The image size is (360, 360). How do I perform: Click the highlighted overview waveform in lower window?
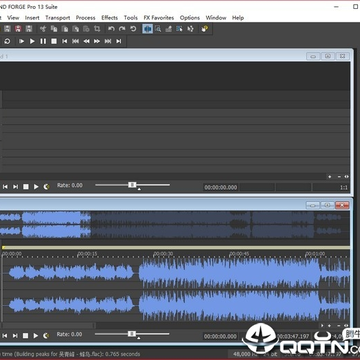click(45, 225)
